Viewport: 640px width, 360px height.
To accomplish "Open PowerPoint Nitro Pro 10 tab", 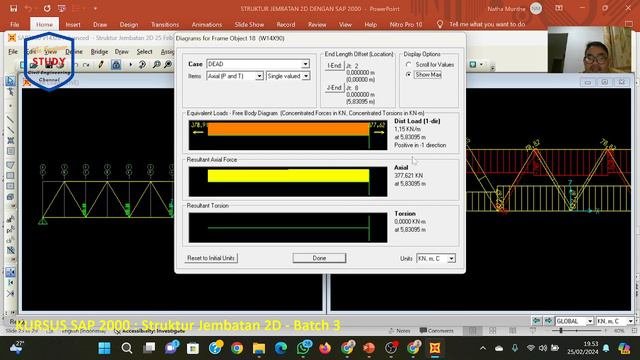I will click(406, 24).
